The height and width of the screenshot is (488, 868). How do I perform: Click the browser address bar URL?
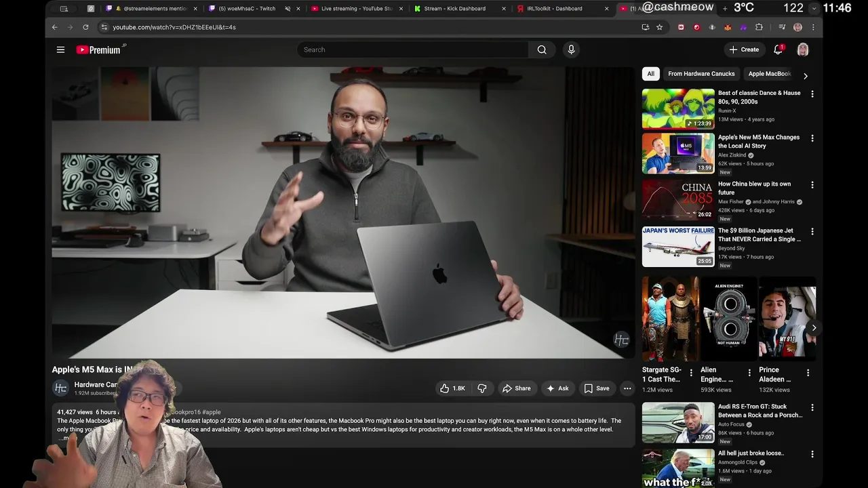click(174, 27)
